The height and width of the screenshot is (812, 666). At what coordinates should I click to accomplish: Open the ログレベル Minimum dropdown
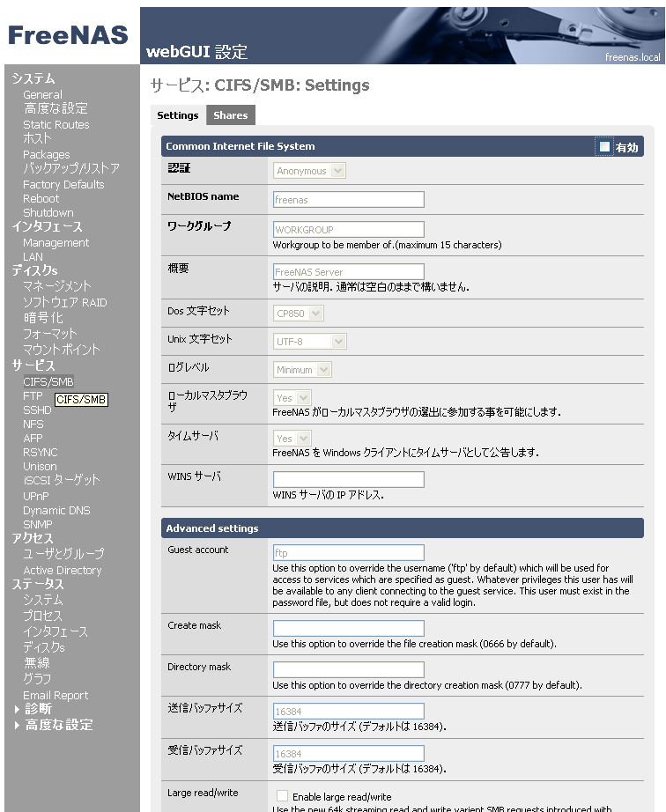[x=302, y=370]
